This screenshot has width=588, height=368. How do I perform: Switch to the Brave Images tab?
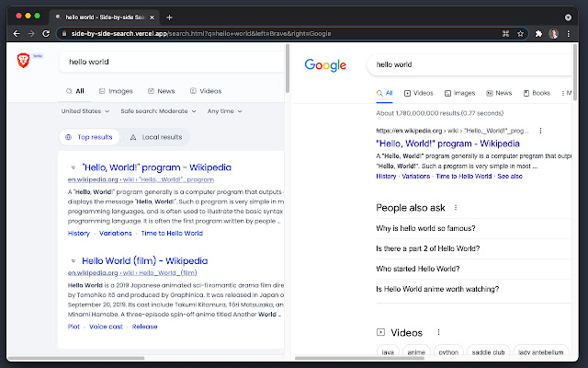click(x=116, y=91)
